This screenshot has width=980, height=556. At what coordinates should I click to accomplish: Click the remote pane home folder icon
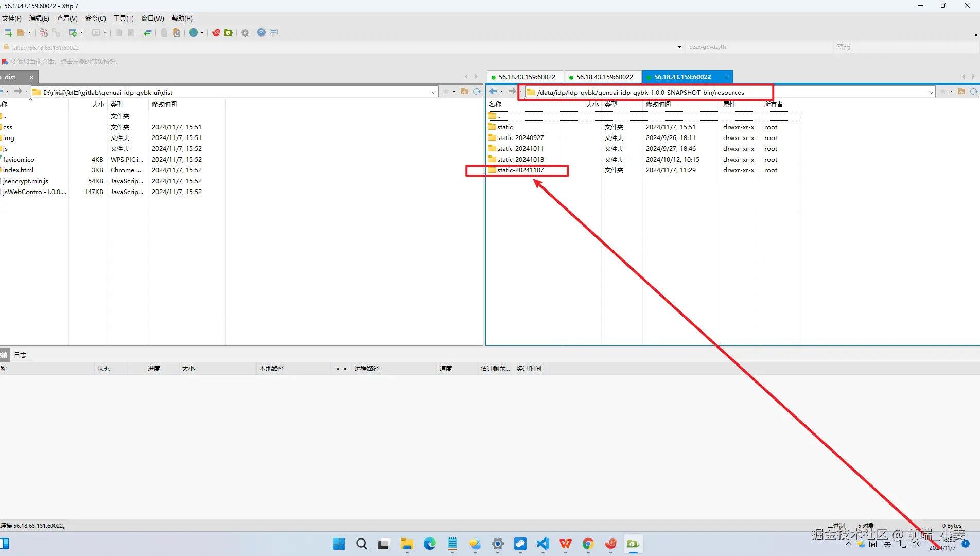pyautogui.click(x=961, y=92)
